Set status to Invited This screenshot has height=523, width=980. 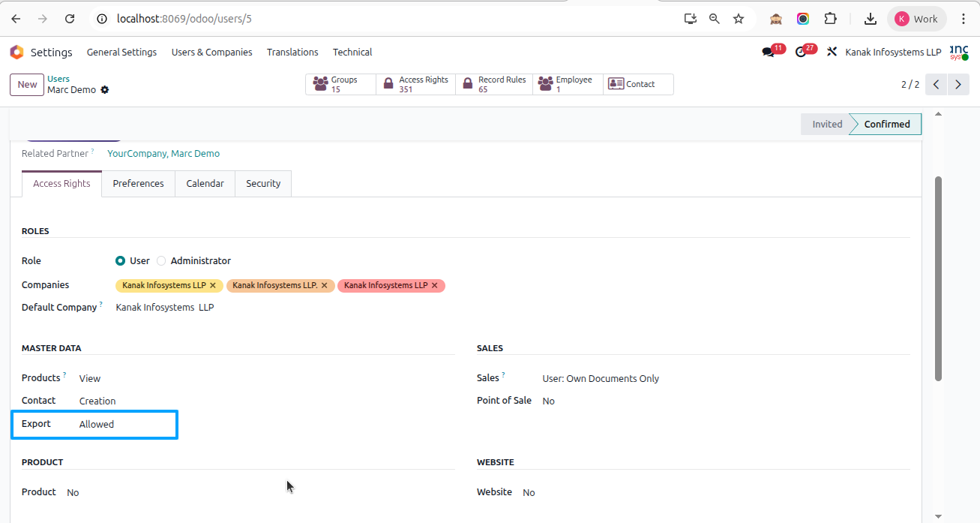pyautogui.click(x=826, y=125)
